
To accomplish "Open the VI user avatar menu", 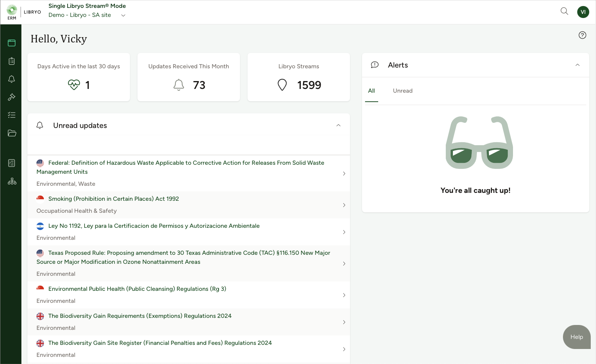I will (x=583, y=12).
